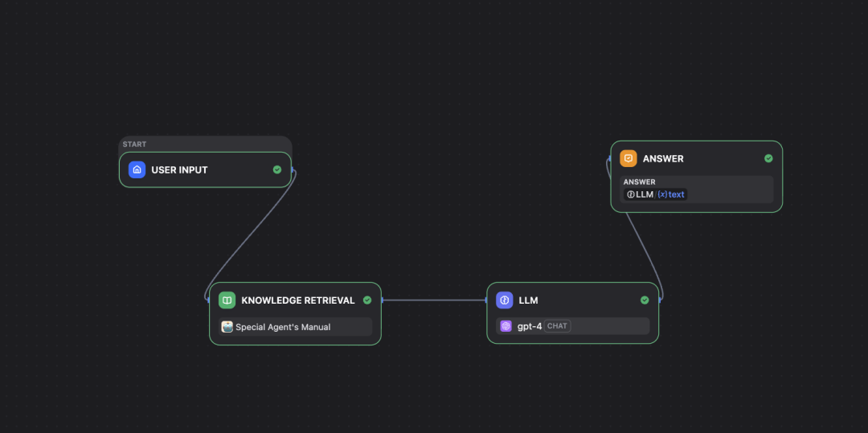Click the purple LLM node icon

point(504,300)
